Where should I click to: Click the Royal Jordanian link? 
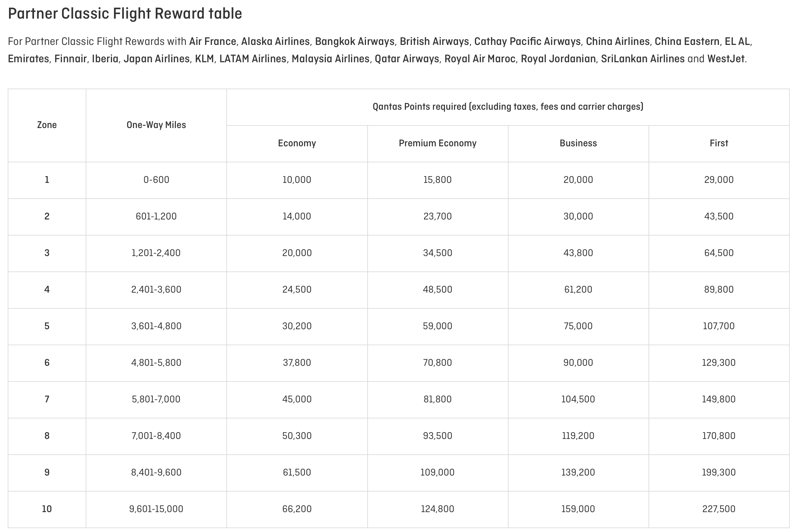(558, 59)
